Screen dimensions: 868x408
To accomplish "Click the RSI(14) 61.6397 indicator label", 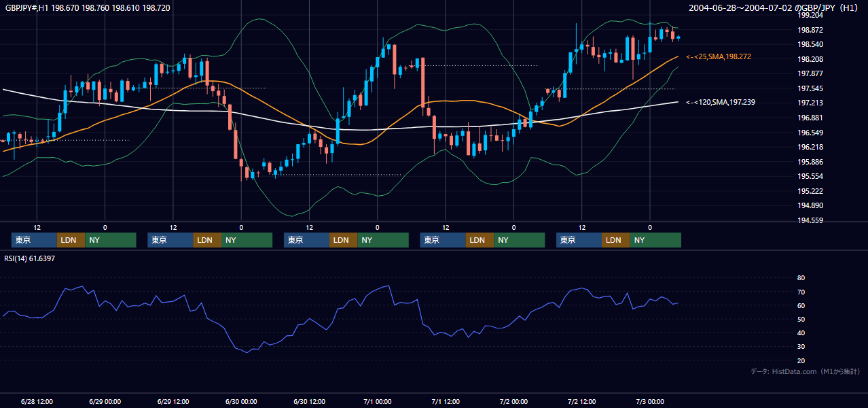I will (x=30, y=258).
